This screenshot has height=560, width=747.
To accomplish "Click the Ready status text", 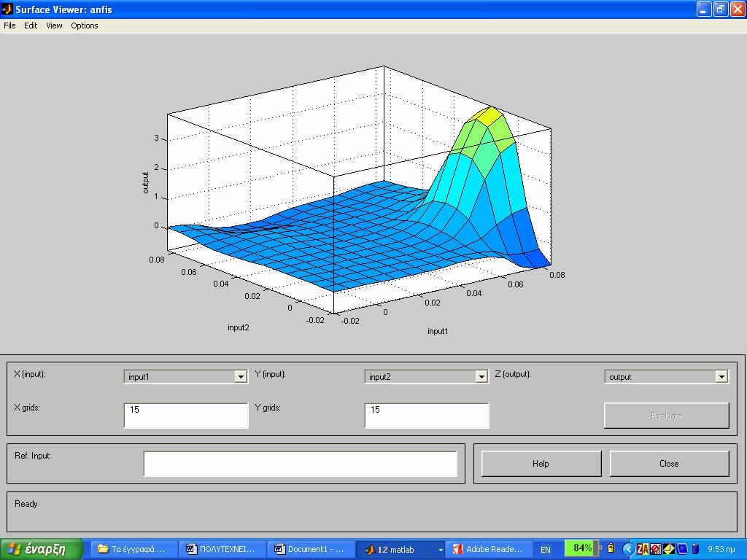I will click(26, 504).
